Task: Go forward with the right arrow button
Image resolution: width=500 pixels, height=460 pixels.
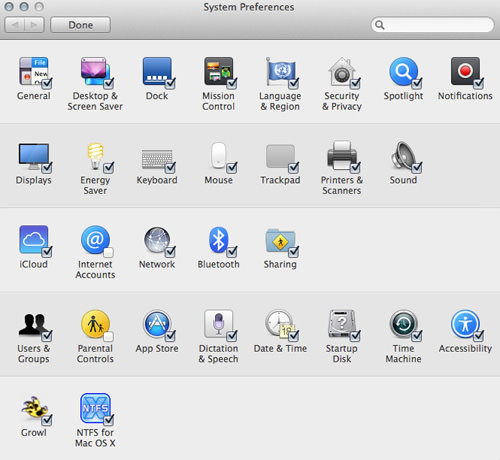Action: point(34,25)
